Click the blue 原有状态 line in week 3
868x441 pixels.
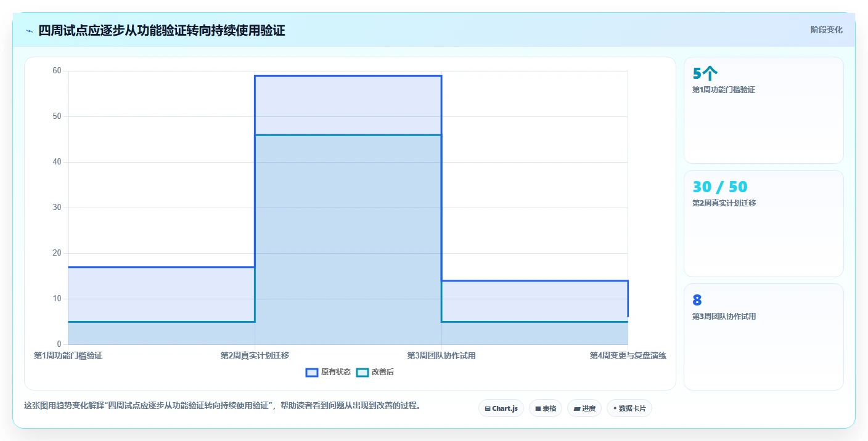[534, 281]
